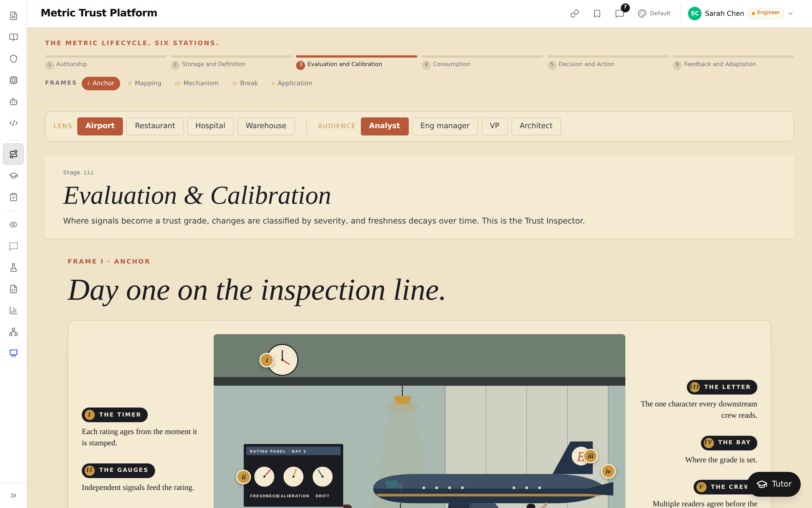Open the flask icon in sidebar

pos(14,268)
